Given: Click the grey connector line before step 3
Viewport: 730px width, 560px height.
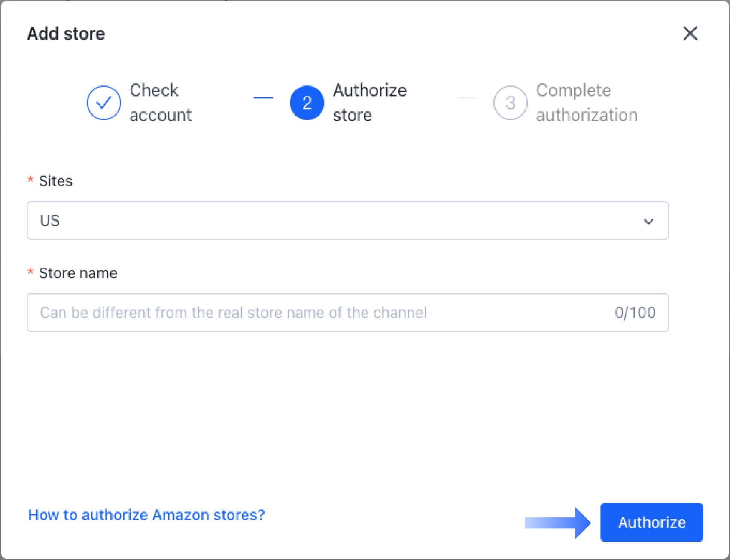Looking at the screenshot, I should coord(466,98).
